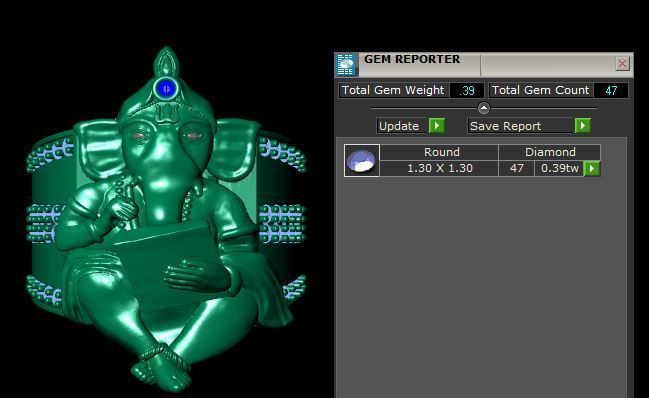
Task: Click the gem count cell showing 47
Action: click(517, 168)
